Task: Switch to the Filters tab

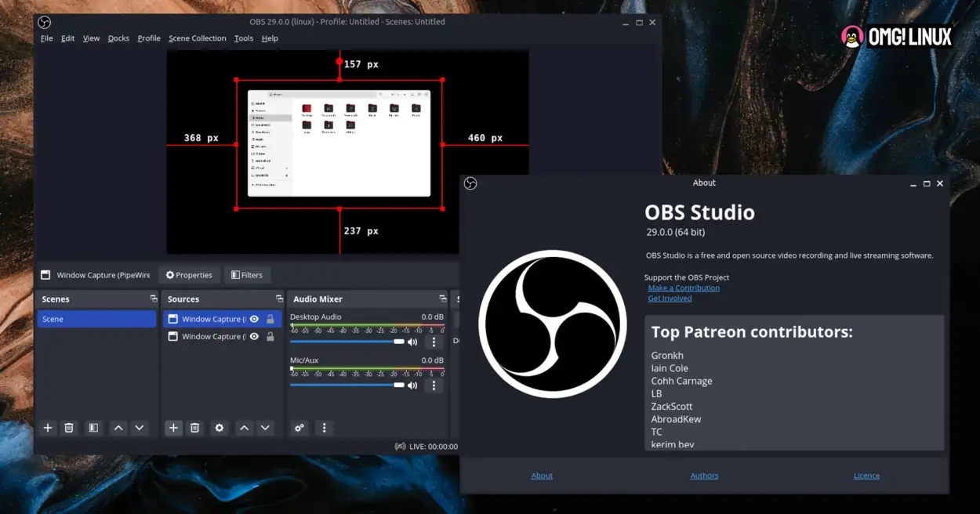Action: coord(248,274)
